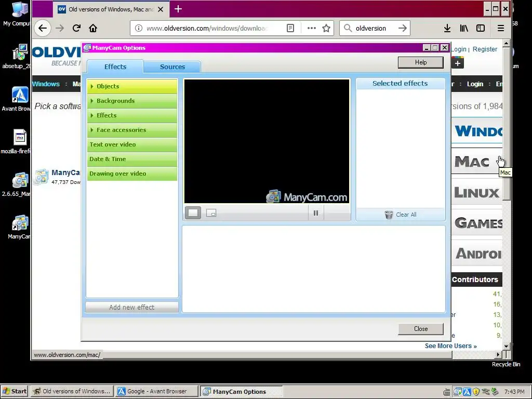Pause the ManyCam video preview
532x399 pixels.
(316, 213)
